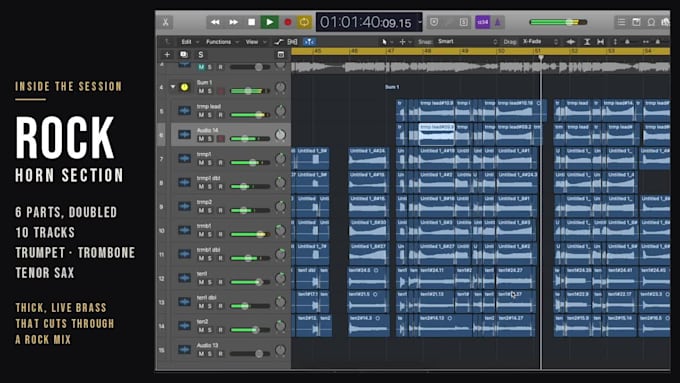Solo the ten1 dbl track
The width and height of the screenshot is (680, 383).
pyautogui.click(x=210, y=306)
